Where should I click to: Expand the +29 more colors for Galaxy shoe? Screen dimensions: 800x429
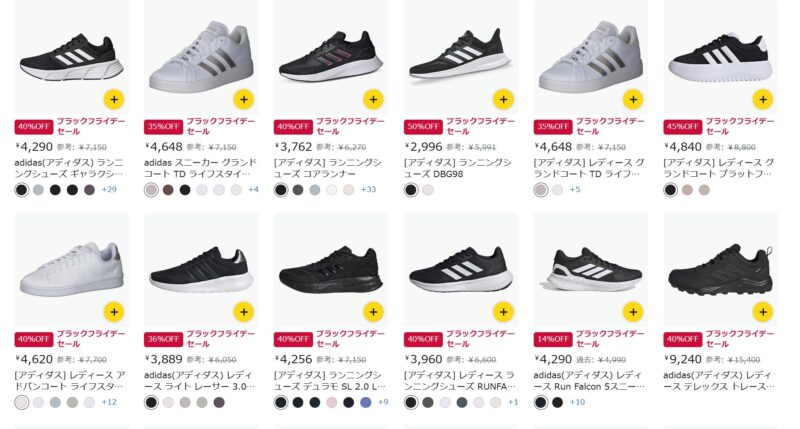click(109, 189)
